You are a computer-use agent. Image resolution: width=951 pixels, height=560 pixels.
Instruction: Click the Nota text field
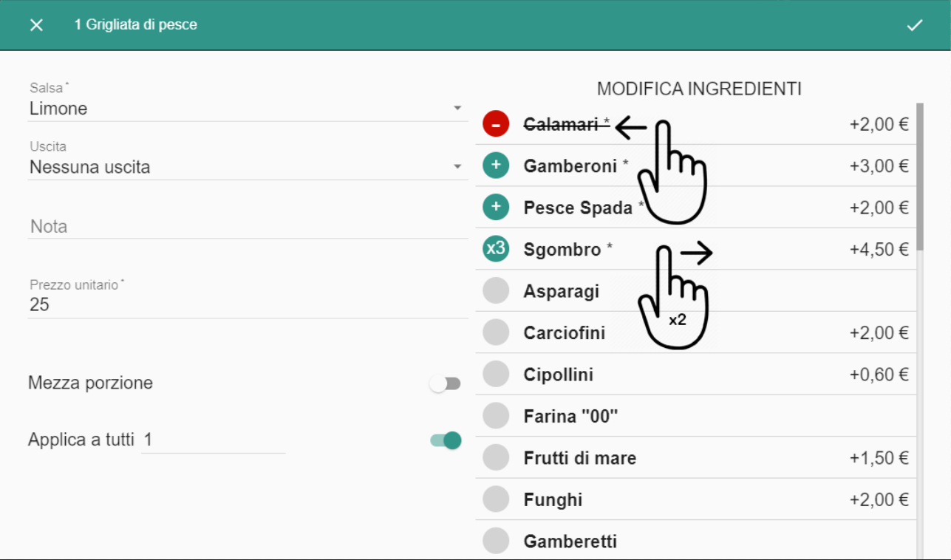click(x=248, y=226)
